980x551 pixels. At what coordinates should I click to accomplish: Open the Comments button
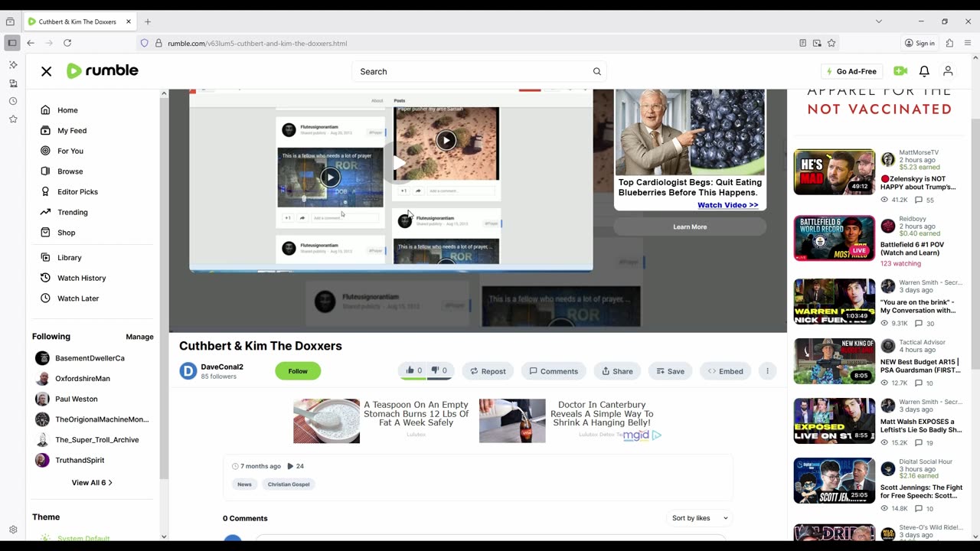[554, 371]
